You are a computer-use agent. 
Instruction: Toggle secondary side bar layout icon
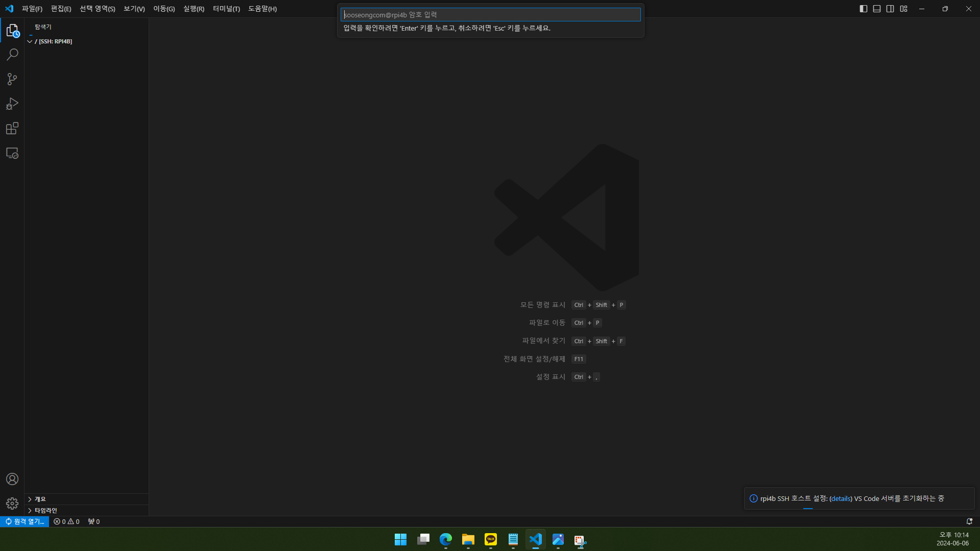click(890, 9)
